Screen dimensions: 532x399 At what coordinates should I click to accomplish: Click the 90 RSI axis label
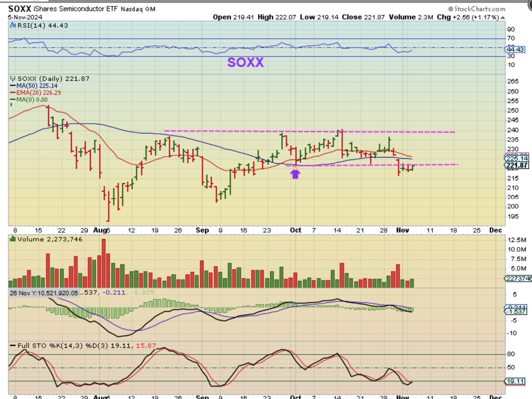click(511, 29)
